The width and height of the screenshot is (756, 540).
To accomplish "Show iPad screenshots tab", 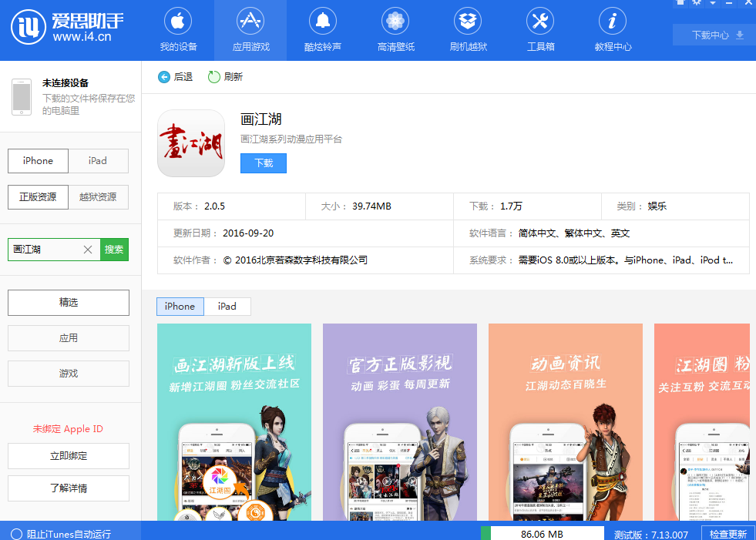I will (x=227, y=306).
